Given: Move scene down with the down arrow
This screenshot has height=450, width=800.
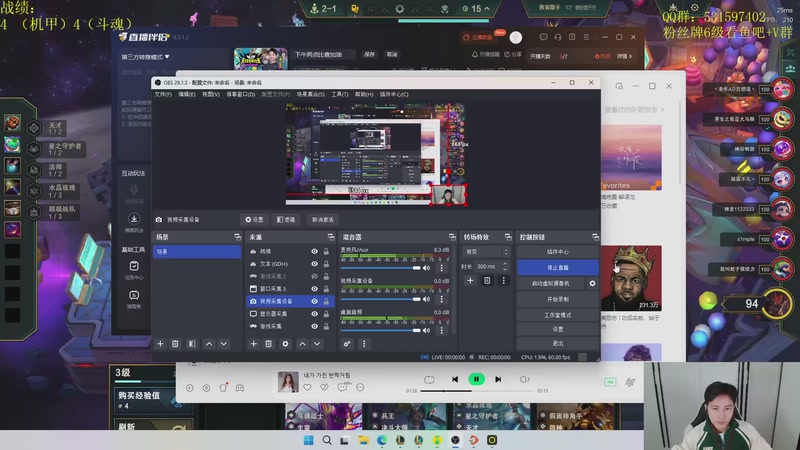Looking at the screenshot, I should click(223, 344).
